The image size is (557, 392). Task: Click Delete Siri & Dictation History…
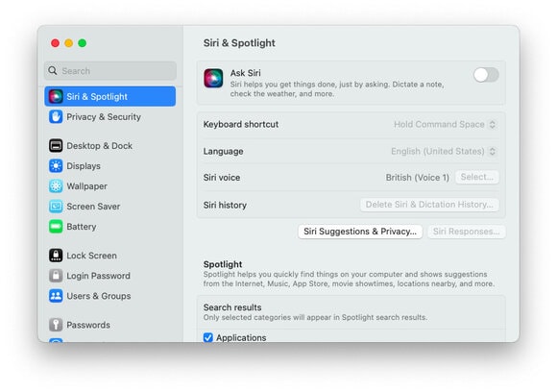coord(429,205)
